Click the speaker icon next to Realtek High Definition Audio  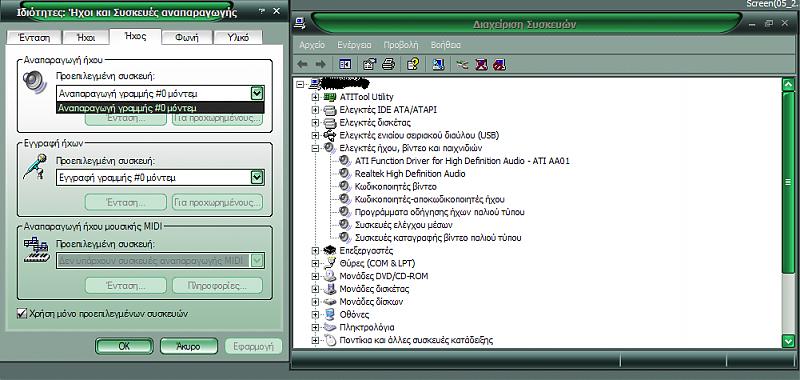[x=345, y=173]
